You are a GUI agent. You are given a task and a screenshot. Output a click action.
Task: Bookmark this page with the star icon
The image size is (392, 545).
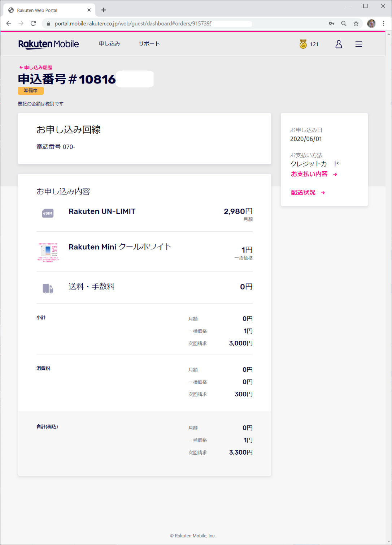[356, 23]
